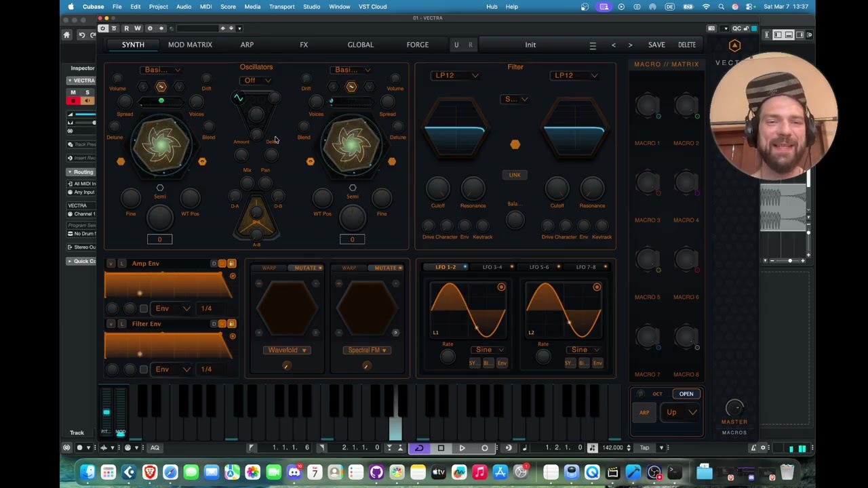Toggle the purple cycle loop button
Screen dimensions: 868x488
pos(419,447)
